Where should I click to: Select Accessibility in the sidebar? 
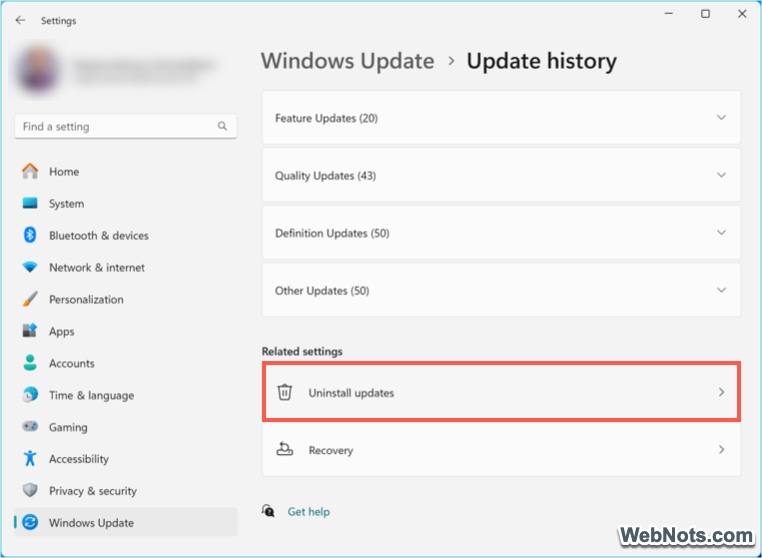(x=125, y=458)
